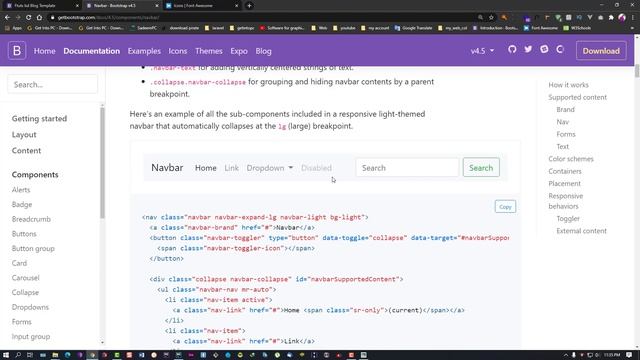Viewport: 640px width, 360px height.
Task: Open Buttons component page
Action: click(x=24, y=234)
